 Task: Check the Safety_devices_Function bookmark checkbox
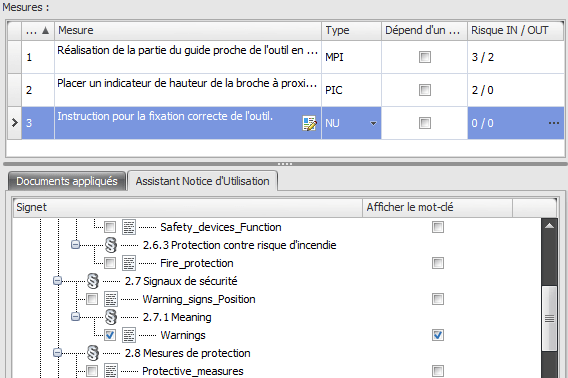click(110, 227)
